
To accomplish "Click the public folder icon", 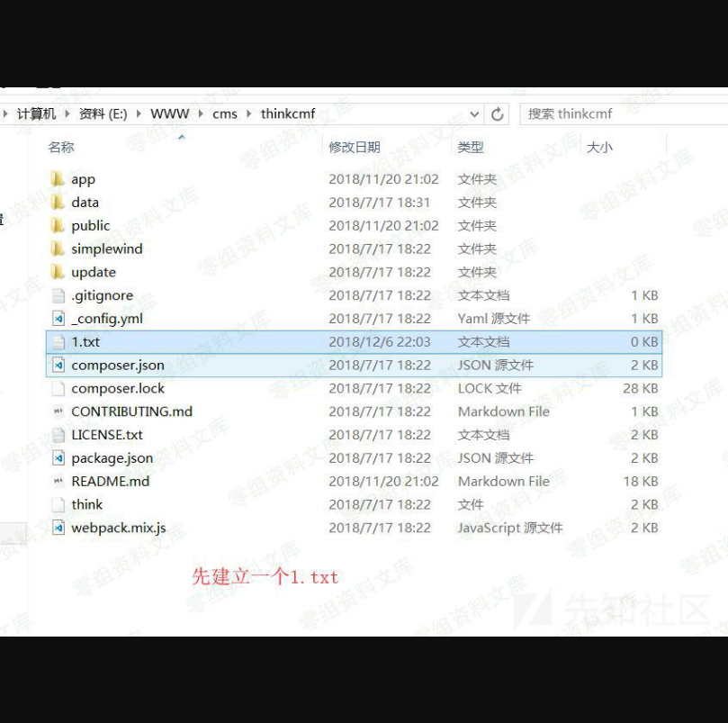I will (x=58, y=226).
